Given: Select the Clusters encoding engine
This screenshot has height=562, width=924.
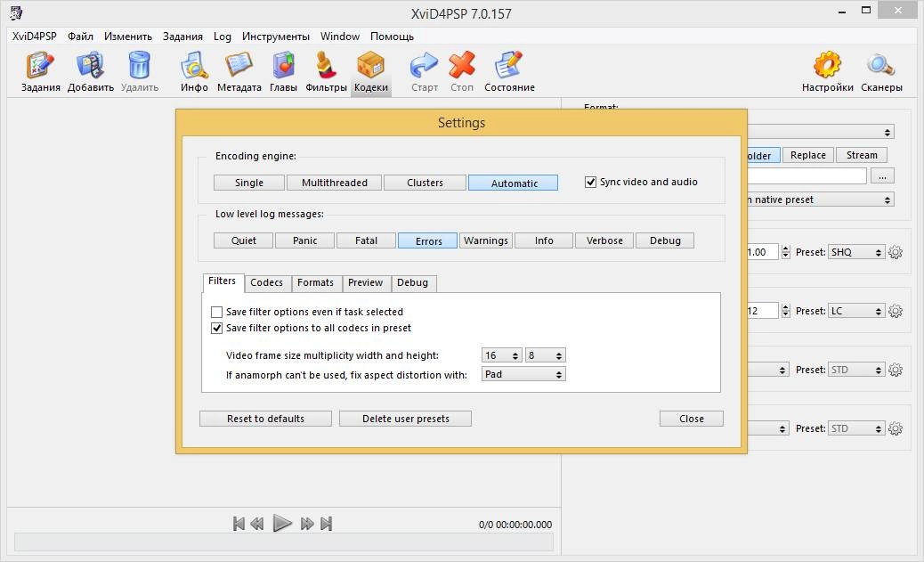Looking at the screenshot, I should [425, 183].
